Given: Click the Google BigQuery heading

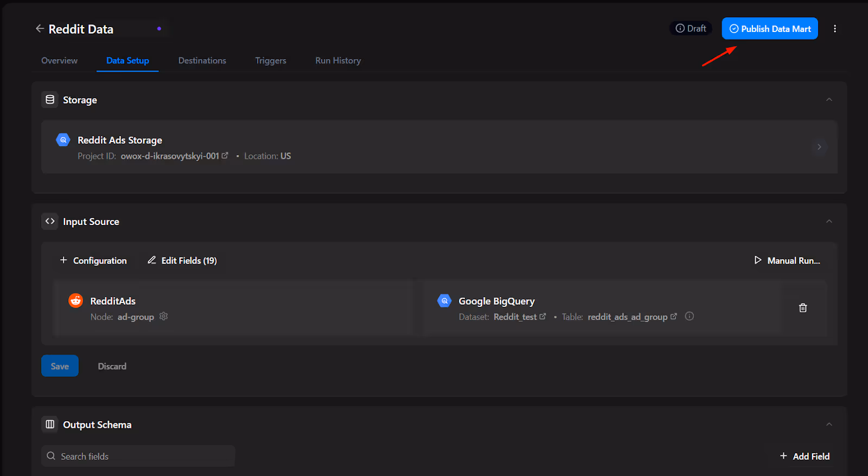Looking at the screenshot, I should (x=496, y=301).
